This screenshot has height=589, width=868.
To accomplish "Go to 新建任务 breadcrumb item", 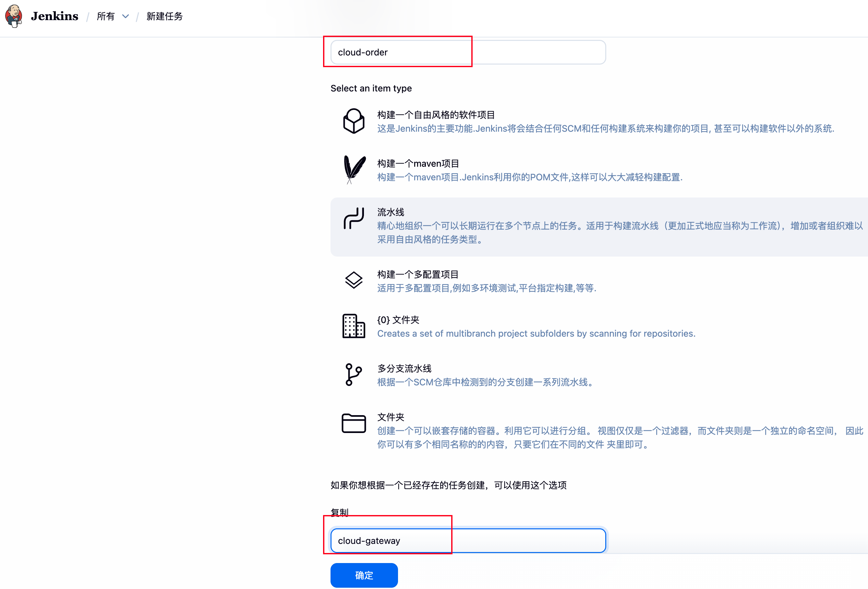I will tap(164, 17).
